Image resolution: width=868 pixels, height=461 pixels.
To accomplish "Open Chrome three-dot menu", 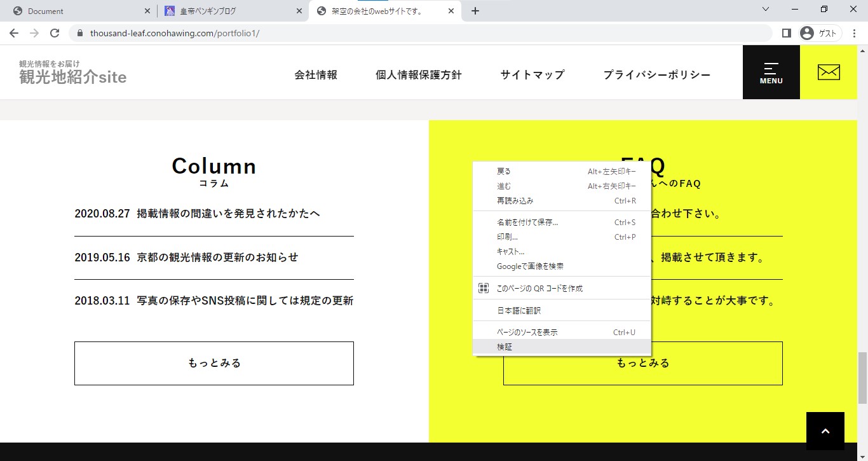I will (854, 33).
